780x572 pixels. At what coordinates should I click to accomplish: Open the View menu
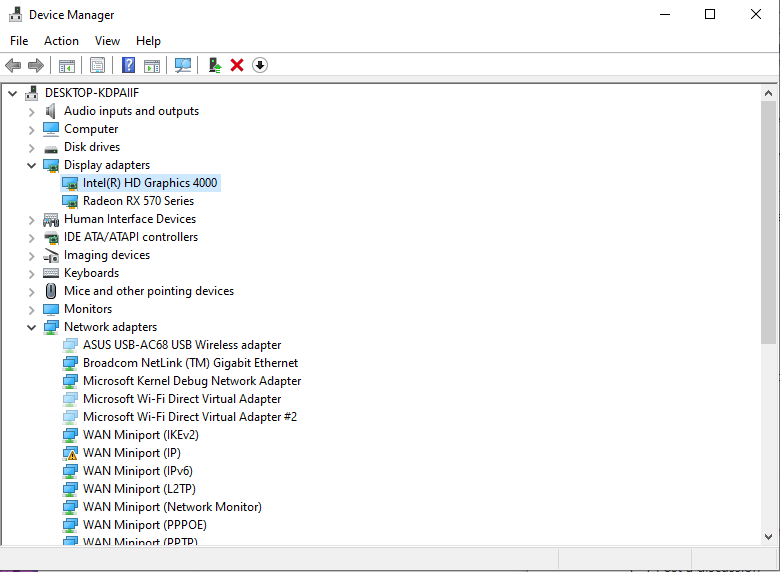[107, 41]
